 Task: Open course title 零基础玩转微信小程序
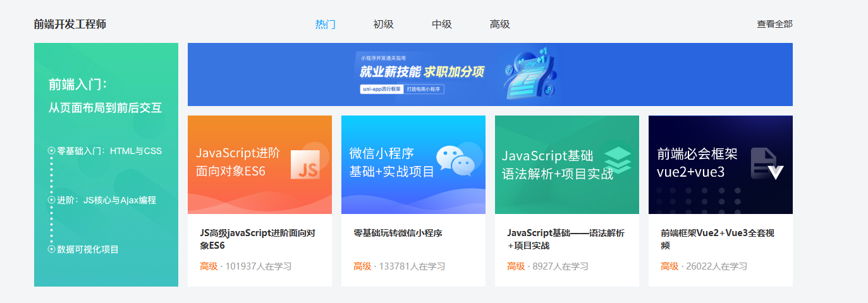398,233
